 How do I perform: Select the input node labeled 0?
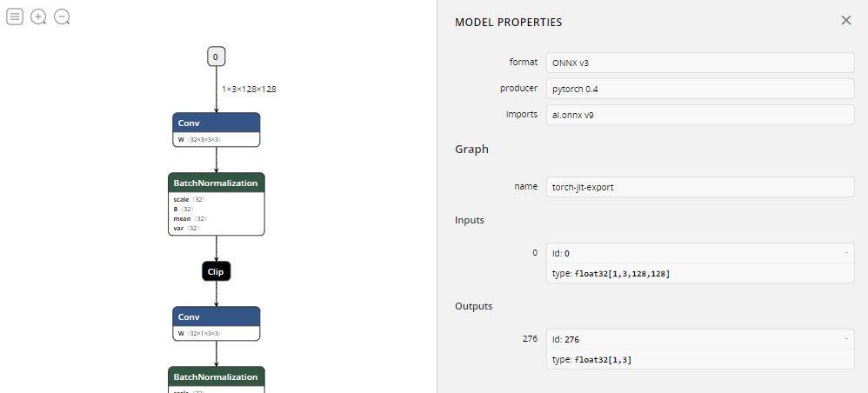[216, 57]
